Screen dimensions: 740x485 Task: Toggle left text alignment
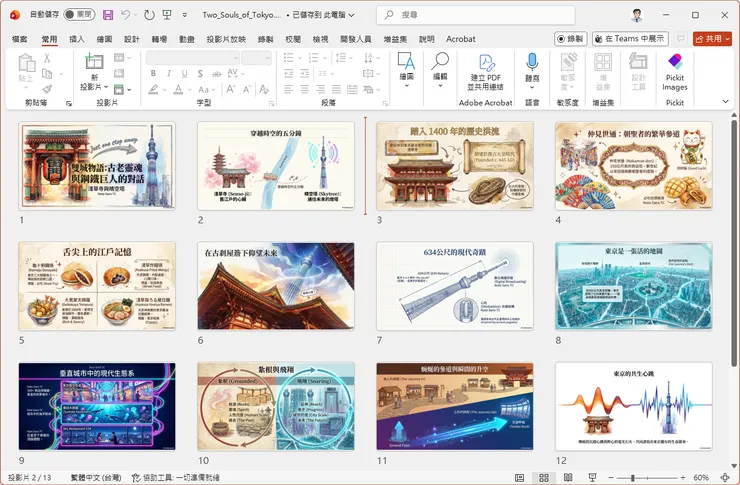point(288,89)
